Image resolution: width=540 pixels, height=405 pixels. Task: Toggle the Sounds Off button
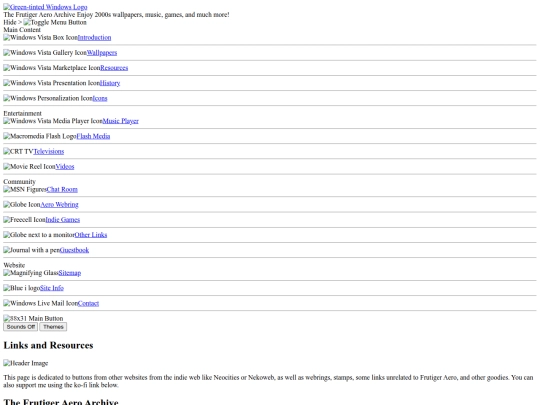coord(21,327)
